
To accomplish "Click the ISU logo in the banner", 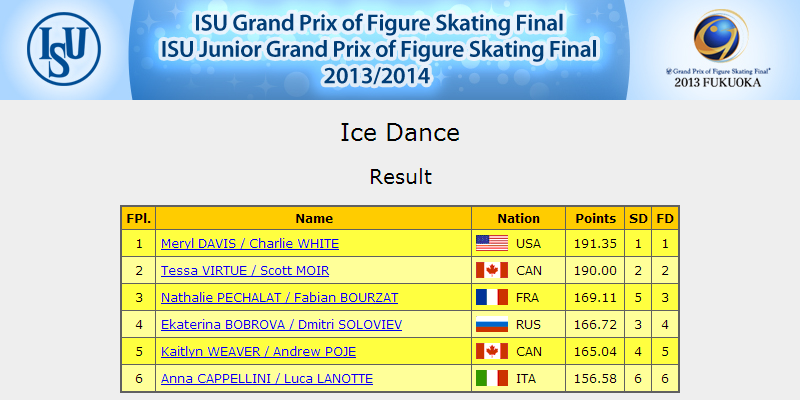I will point(64,49).
